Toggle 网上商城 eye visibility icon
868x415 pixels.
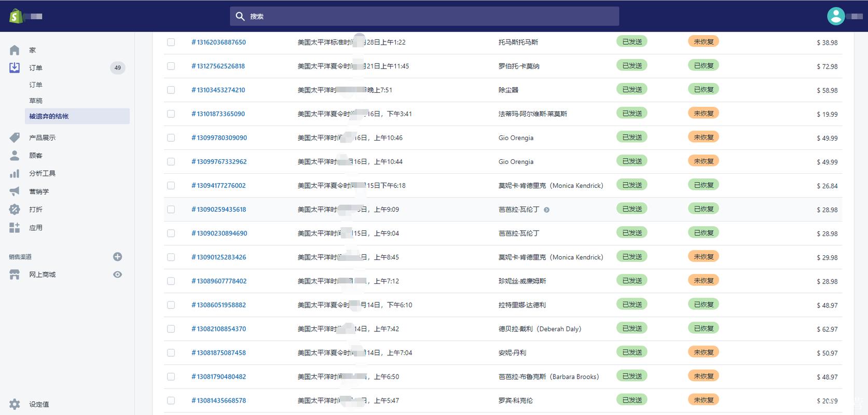[x=118, y=274]
